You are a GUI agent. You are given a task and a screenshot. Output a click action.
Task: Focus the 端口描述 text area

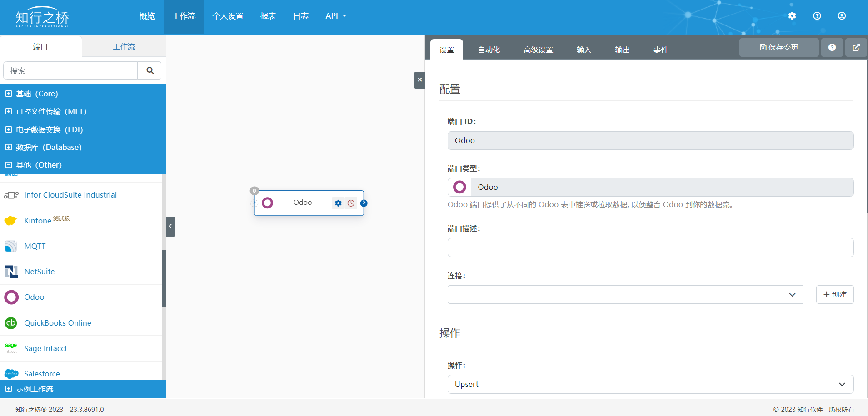click(650, 248)
